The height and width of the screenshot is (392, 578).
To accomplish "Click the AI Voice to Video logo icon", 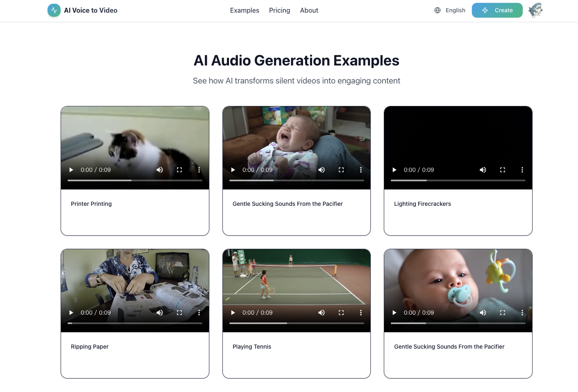I will (54, 10).
